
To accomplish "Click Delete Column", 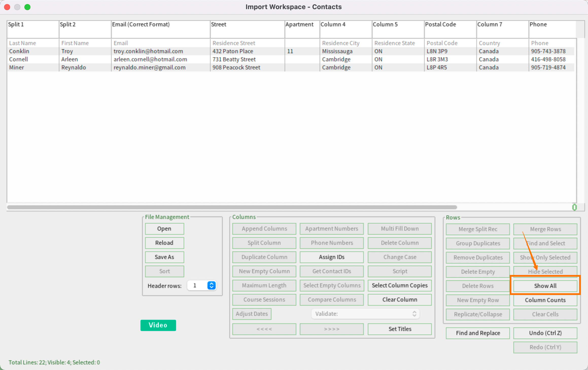I will tap(400, 243).
